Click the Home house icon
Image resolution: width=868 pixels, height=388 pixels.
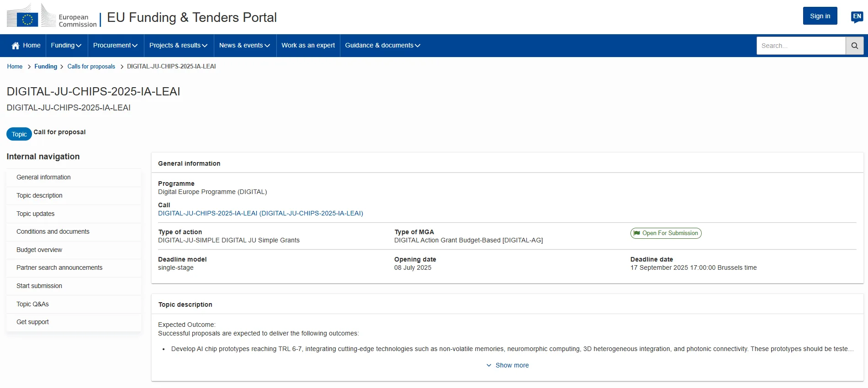tap(16, 46)
